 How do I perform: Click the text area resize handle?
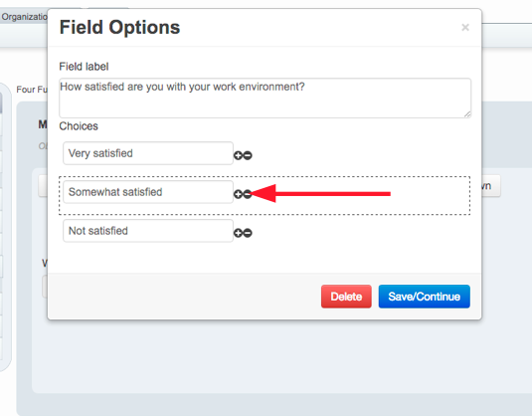467,114
